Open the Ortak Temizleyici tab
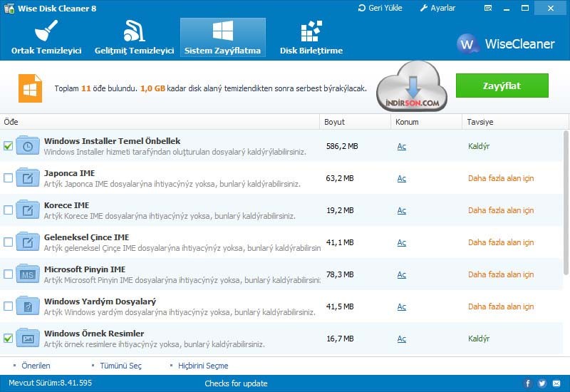 [x=46, y=38]
